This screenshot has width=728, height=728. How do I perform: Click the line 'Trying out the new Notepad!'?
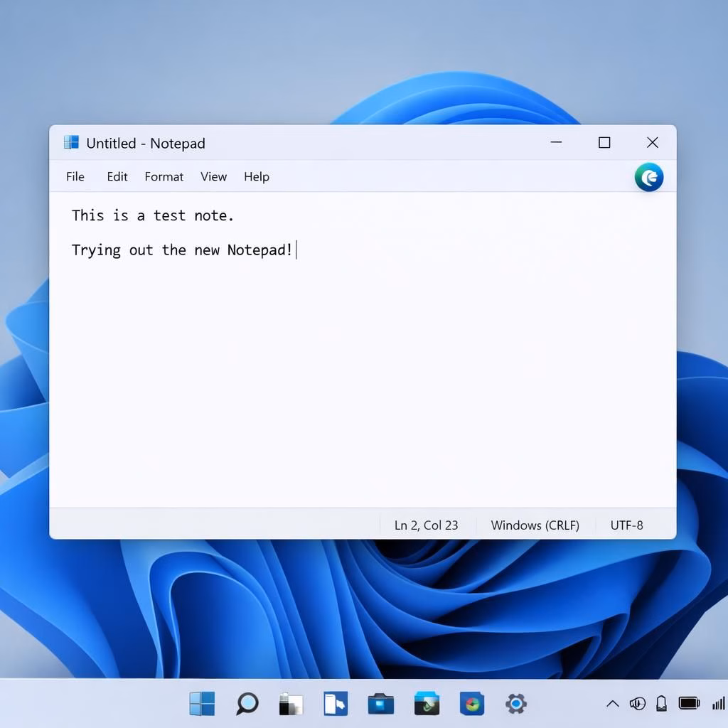tap(182, 250)
